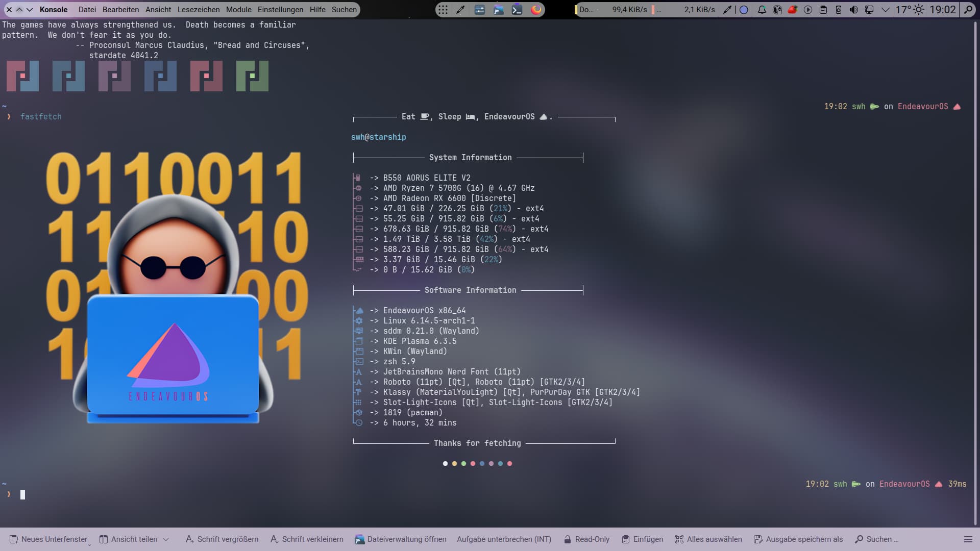
Task: Click Schrift vergrößern to enlarge font
Action: (222, 539)
